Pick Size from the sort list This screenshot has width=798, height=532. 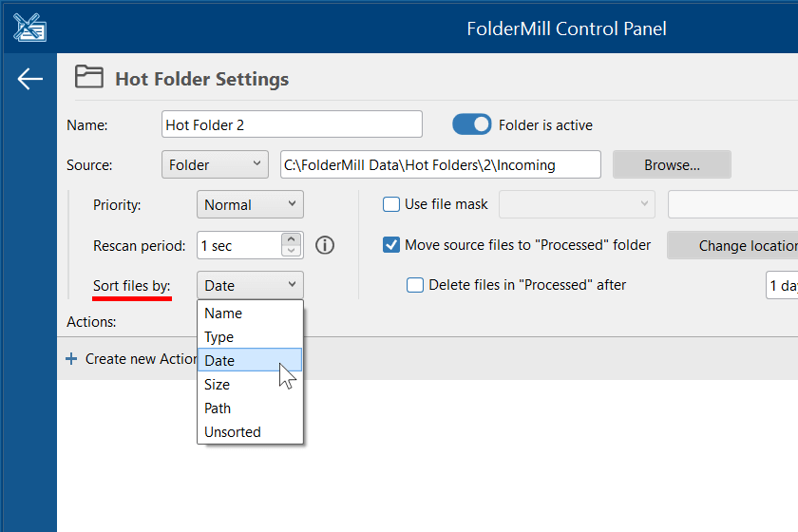[x=218, y=385]
